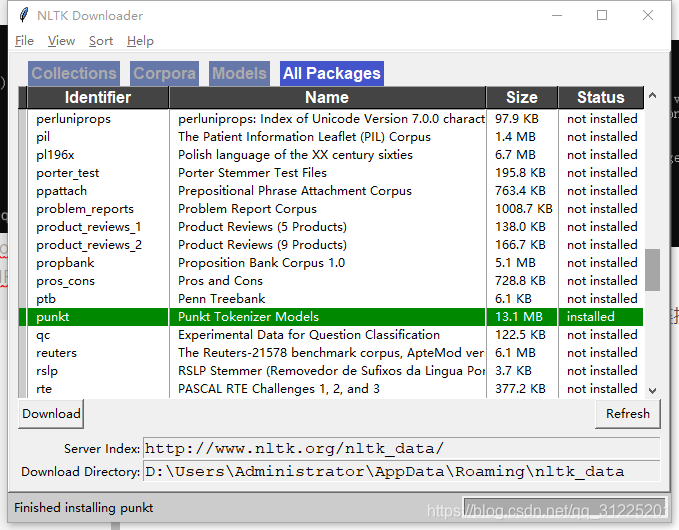This screenshot has width=679, height=530.
Task: Click the 13.1 MB size cell
Action: (519, 317)
